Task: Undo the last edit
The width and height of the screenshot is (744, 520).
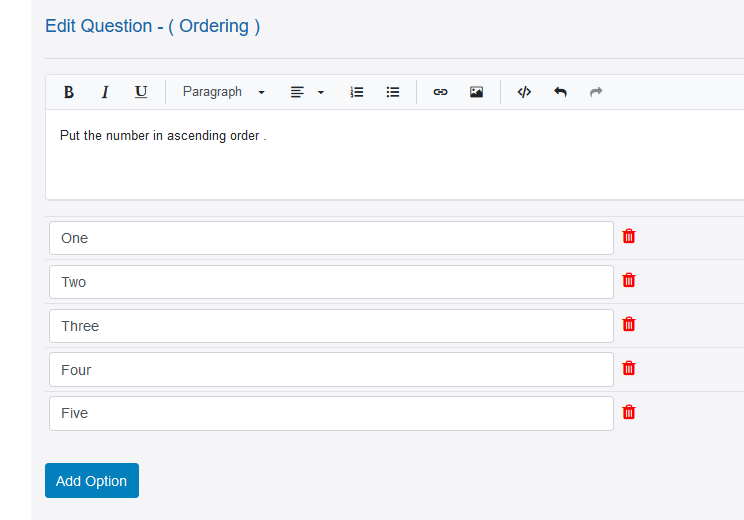Action: point(560,92)
